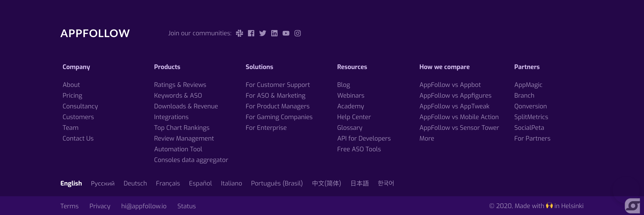View the Customers page
The height and width of the screenshot is (215, 644).
coord(78,117)
